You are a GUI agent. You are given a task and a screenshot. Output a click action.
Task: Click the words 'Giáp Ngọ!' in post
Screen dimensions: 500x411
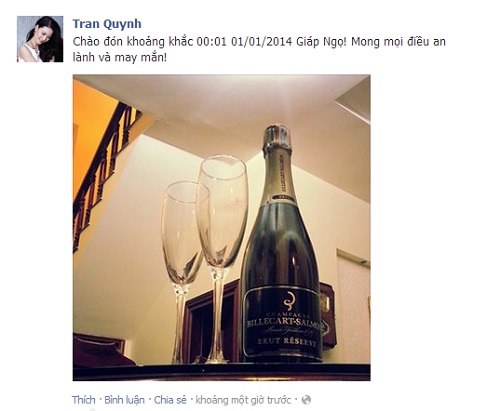tap(321, 42)
